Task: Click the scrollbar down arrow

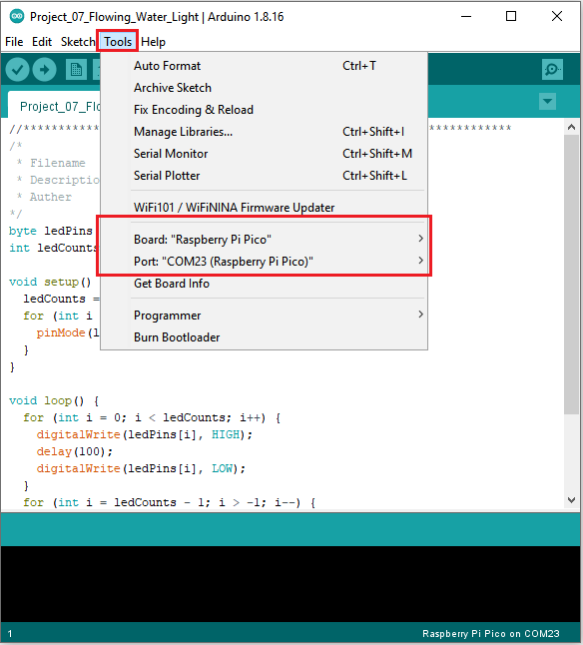Action: point(571,500)
